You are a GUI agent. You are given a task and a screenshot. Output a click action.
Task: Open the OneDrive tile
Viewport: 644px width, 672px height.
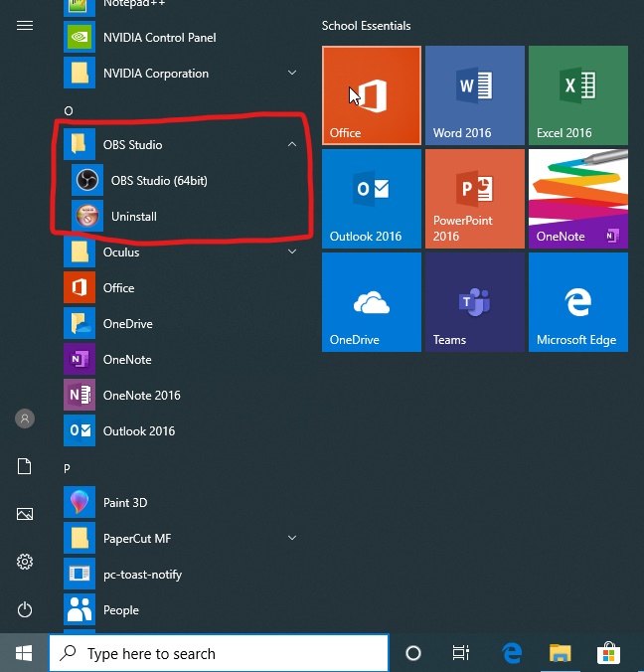[x=372, y=302]
